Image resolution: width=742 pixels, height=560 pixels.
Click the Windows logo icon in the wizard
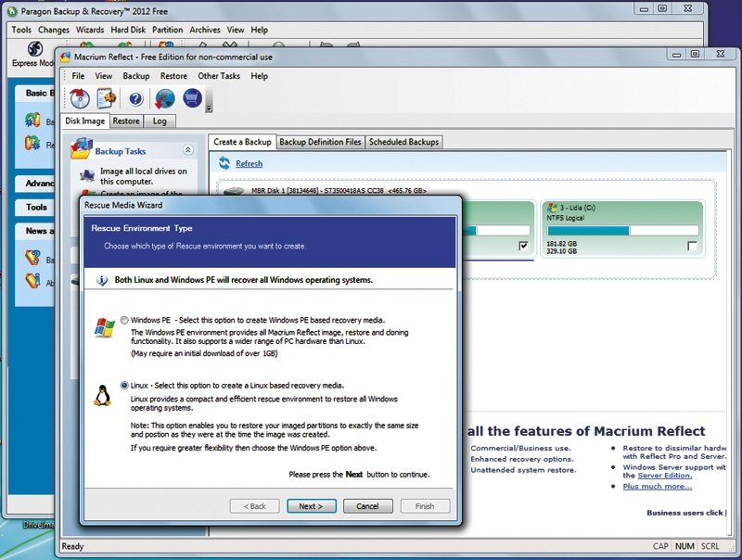click(x=105, y=327)
